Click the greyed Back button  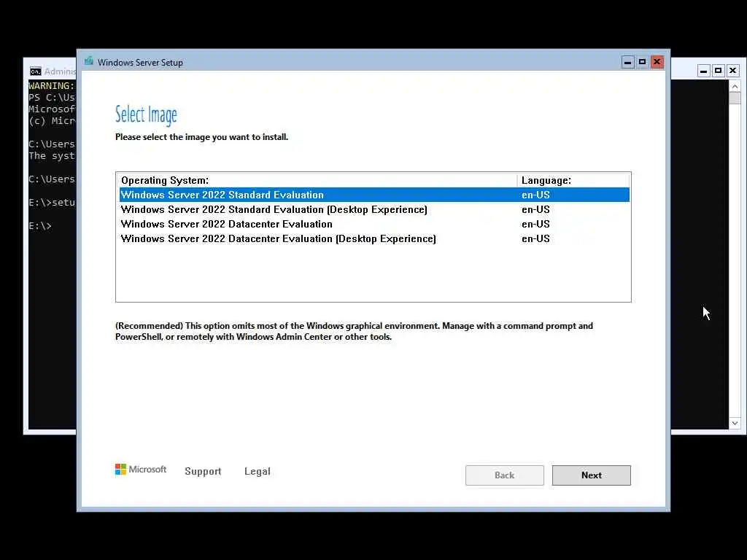click(x=505, y=475)
